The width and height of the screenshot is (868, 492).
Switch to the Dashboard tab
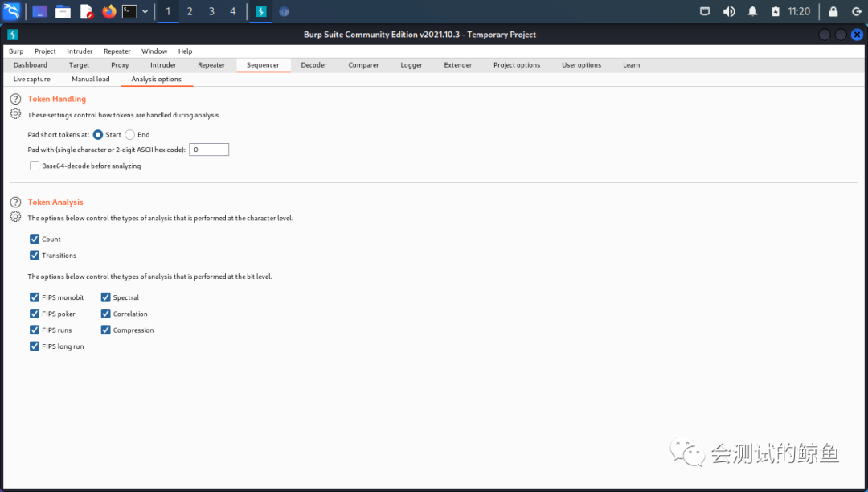31,65
